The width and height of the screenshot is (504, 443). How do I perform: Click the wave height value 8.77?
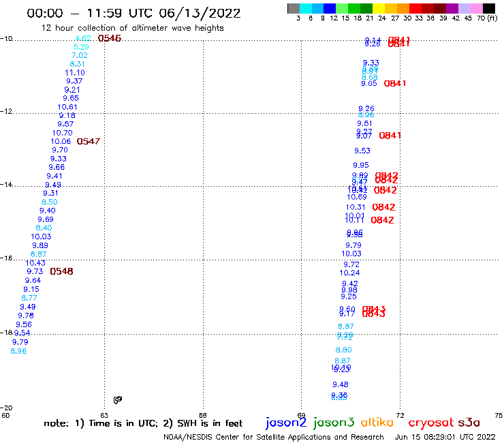[x=29, y=298]
